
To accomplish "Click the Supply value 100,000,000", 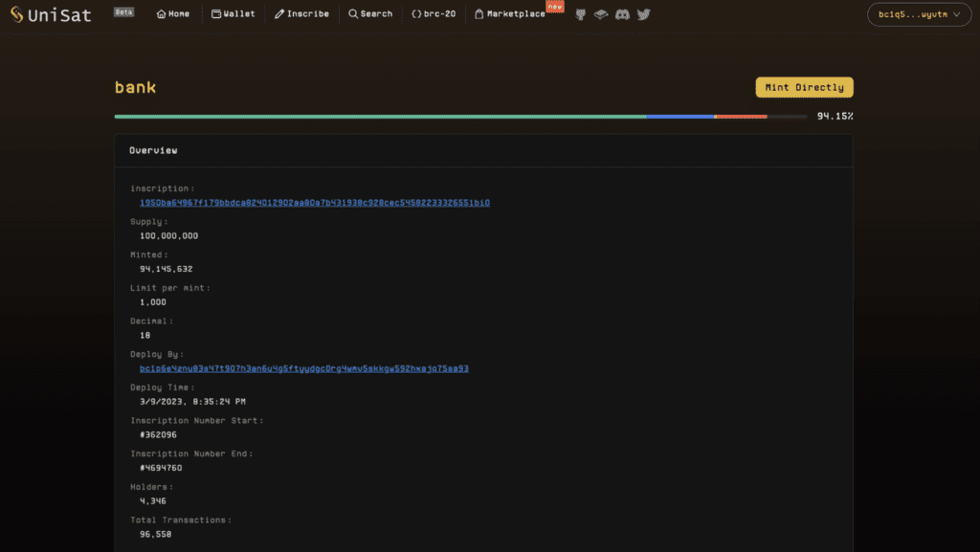I will coord(168,236).
